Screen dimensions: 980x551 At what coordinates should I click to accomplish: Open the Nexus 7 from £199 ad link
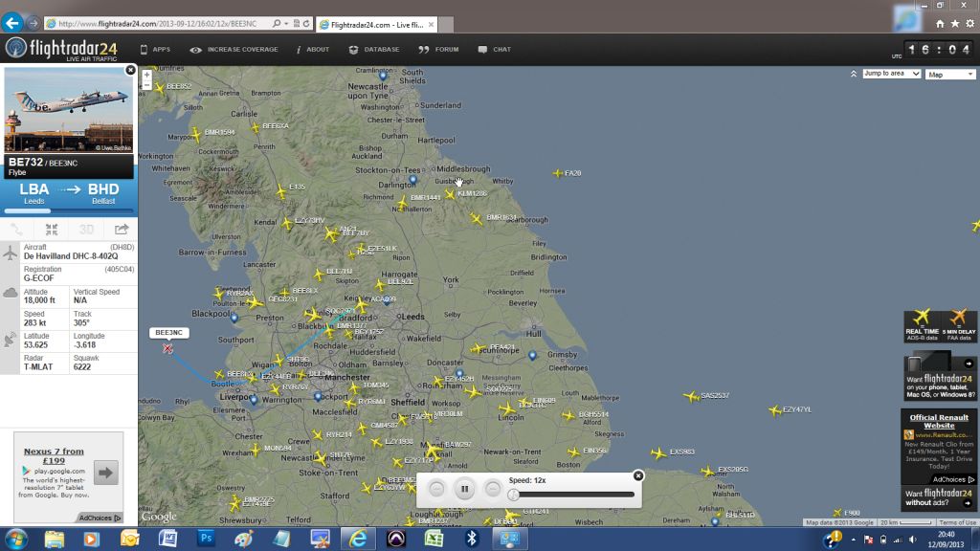pyautogui.click(x=54, y=455)
